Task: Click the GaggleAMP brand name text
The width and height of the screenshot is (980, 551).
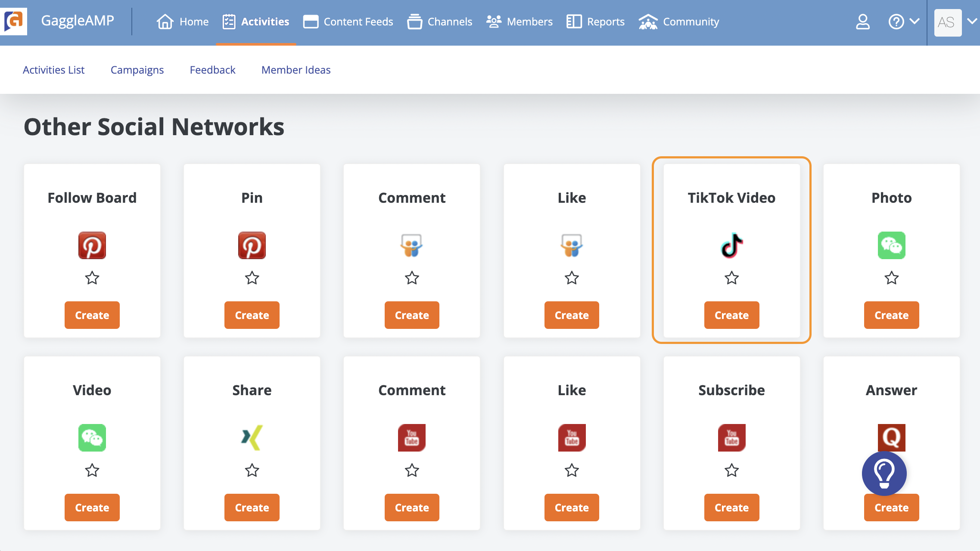Action: 78,21
